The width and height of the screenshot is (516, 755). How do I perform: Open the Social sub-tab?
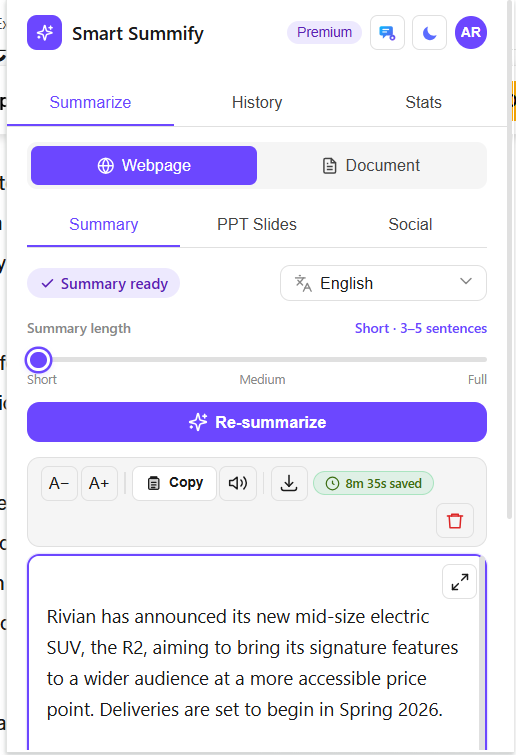[x=410, y=225]
